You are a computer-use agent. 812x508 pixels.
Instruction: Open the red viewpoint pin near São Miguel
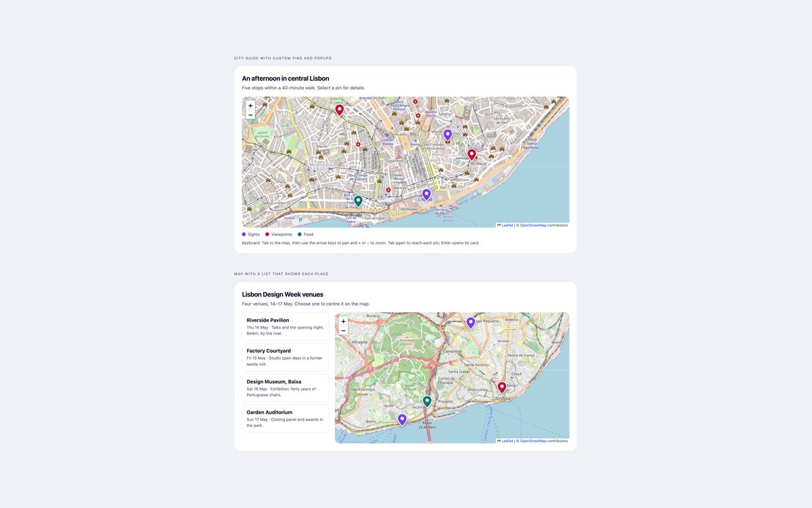click(x=472, y=154)
